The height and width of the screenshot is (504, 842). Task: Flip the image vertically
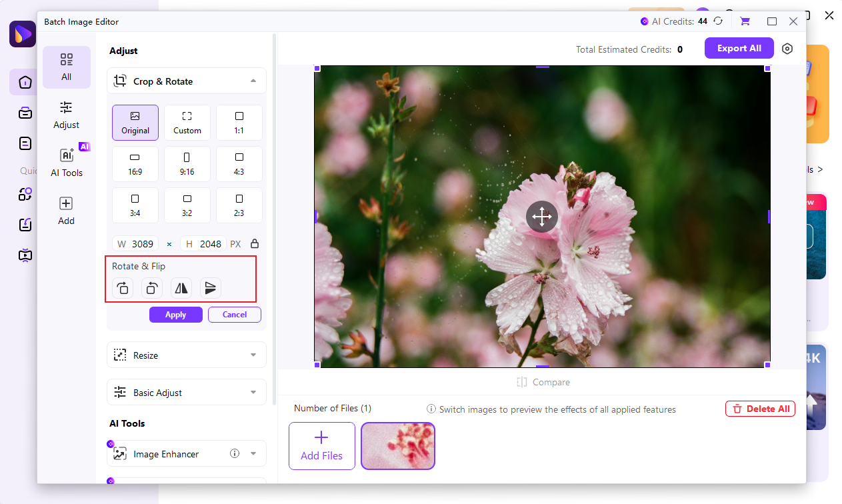click(211, 288)
